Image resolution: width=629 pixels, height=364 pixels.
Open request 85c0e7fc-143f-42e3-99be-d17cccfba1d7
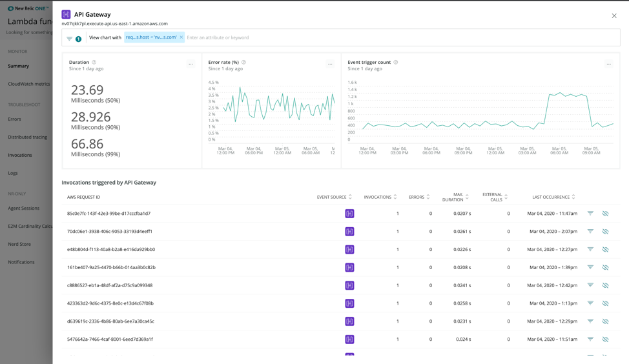(108, 213)
